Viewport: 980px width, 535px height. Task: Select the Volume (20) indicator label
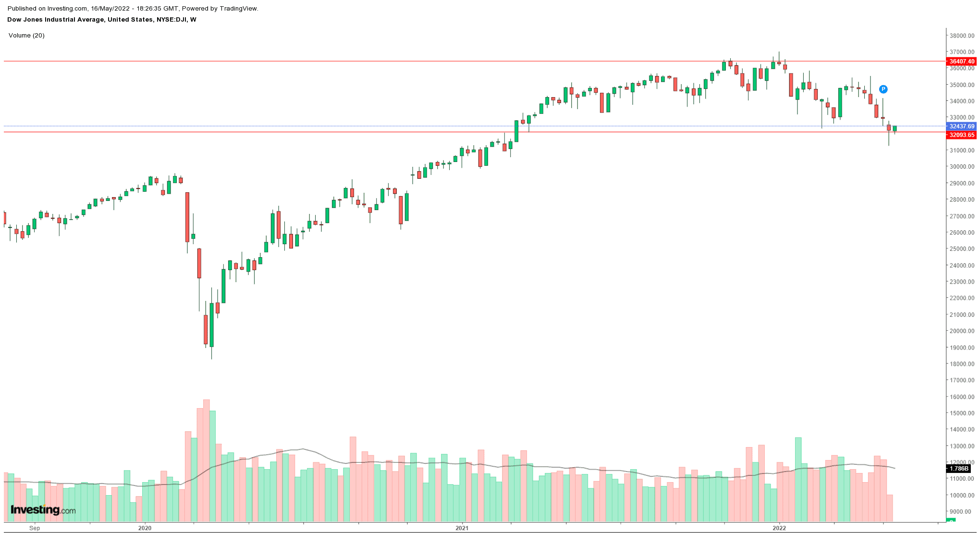tap(26, 36)
